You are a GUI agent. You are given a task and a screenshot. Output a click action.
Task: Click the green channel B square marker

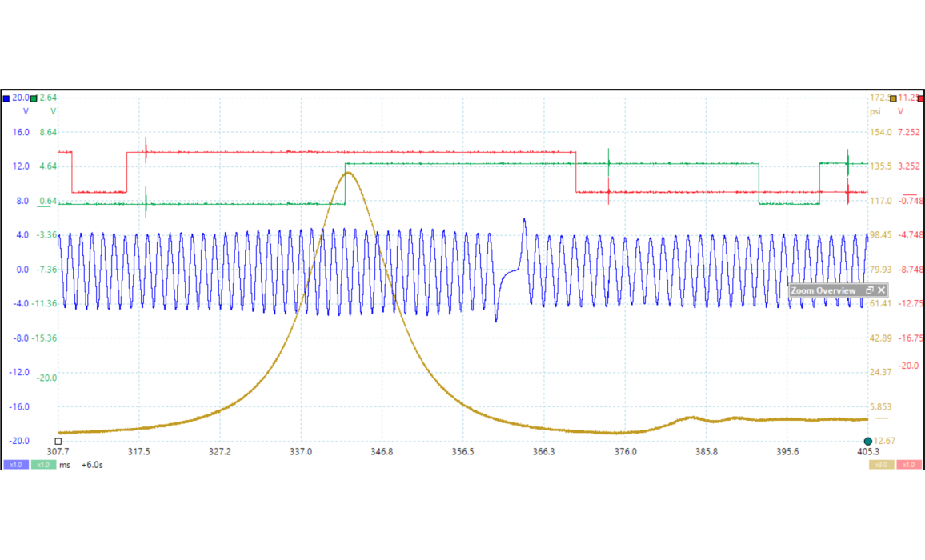[34, 98]
